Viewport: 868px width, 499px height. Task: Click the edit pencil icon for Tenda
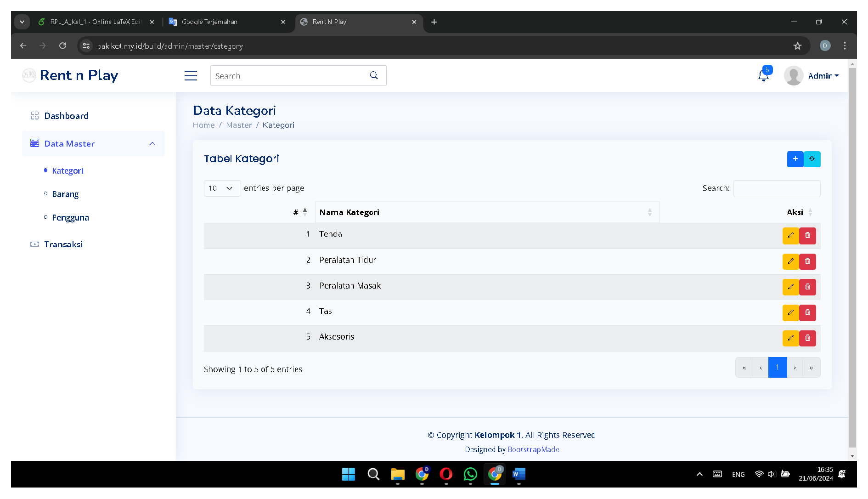point(790,236)
